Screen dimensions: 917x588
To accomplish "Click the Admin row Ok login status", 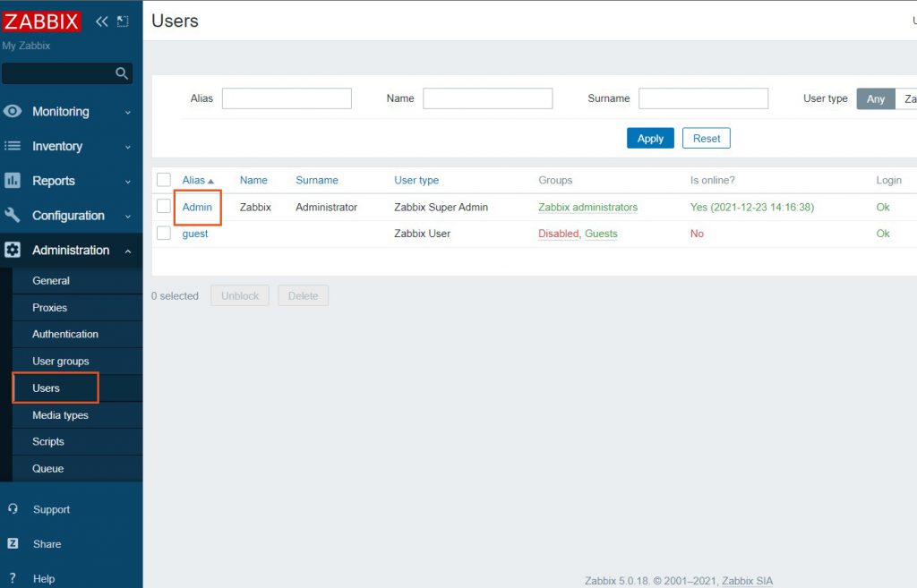I will pos(882,207).
